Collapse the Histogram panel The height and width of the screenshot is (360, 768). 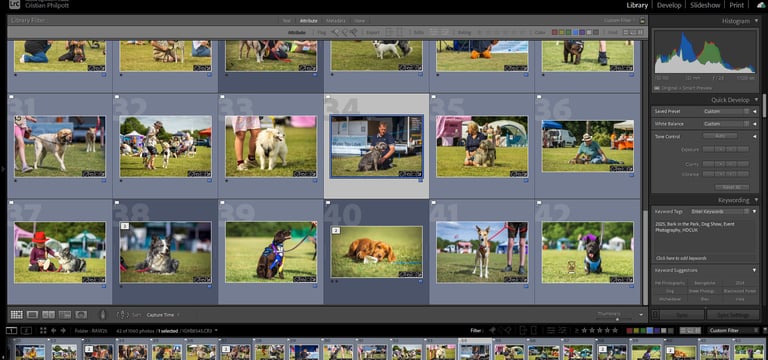click(x=755, y=22)
